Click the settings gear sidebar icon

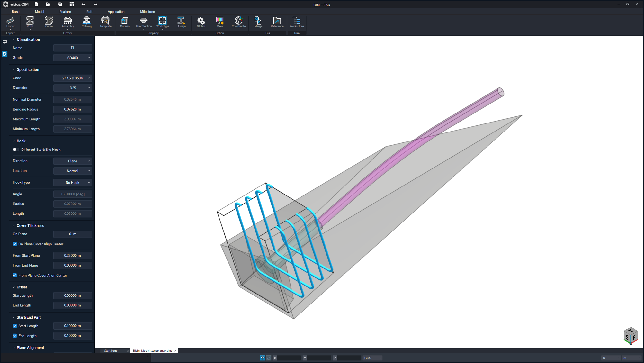point(4,54)
